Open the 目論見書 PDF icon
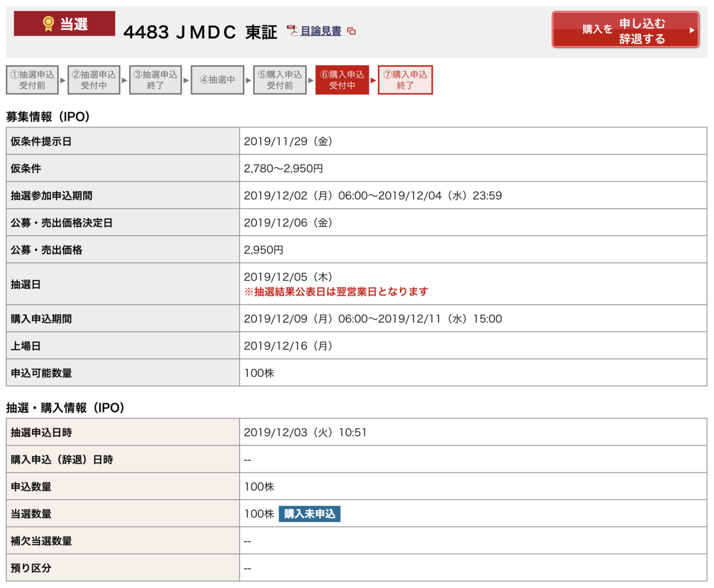This screenshot has height=588, width=714. coord(292,30)
